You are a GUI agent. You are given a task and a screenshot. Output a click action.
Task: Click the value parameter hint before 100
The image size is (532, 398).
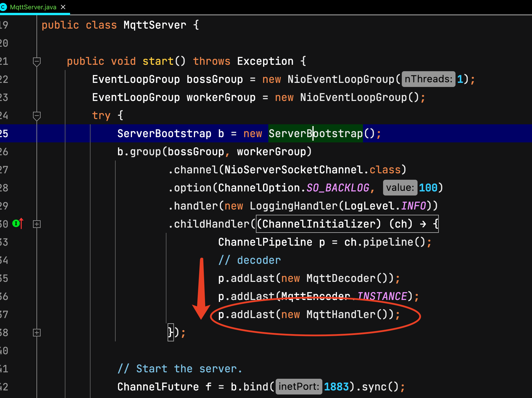400,188
